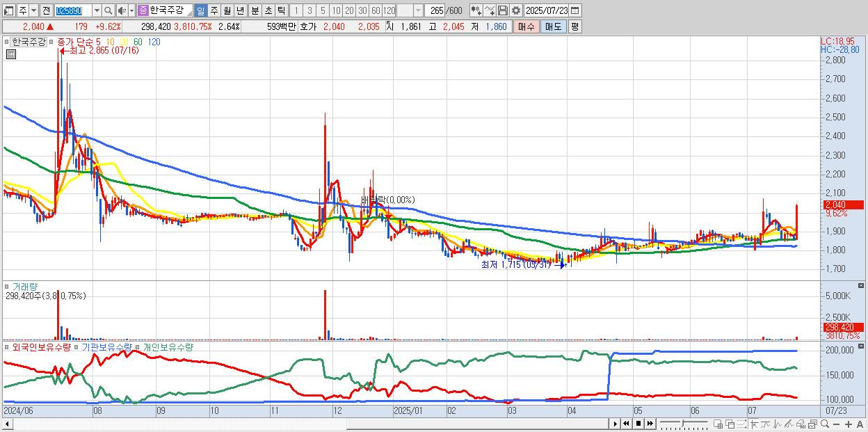
Task: Click the 매수 buy button
Action: tap(527, 26)
